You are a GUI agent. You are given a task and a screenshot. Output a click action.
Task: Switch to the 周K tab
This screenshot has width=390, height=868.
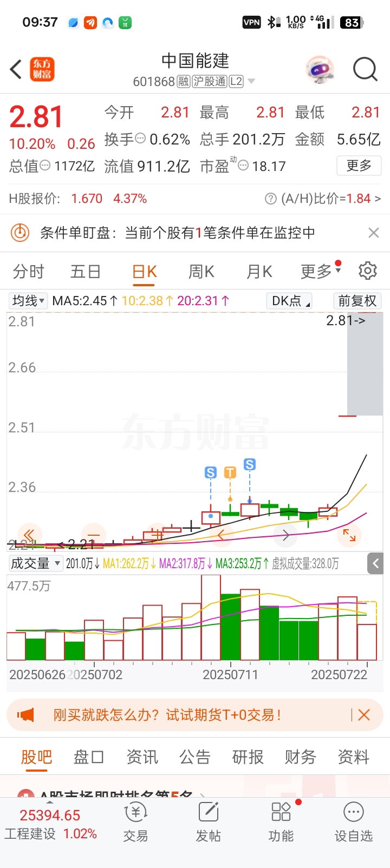click(201, 272)
